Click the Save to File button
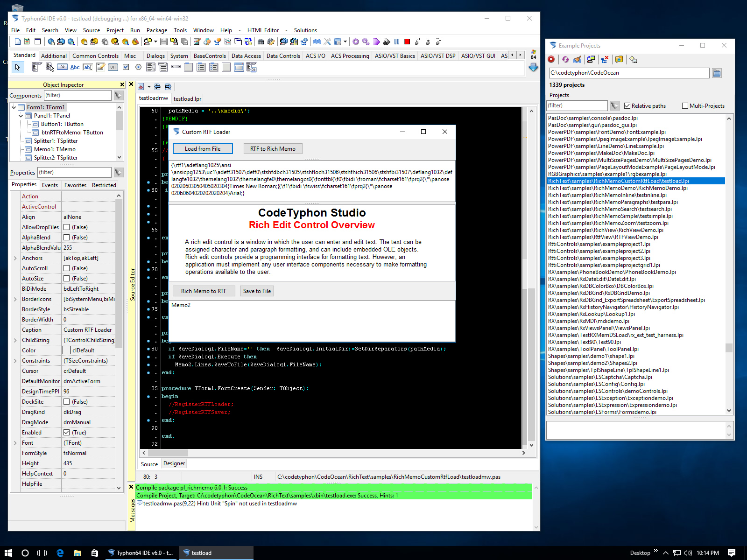The image size is (747, 560). [x=257, y=291]
